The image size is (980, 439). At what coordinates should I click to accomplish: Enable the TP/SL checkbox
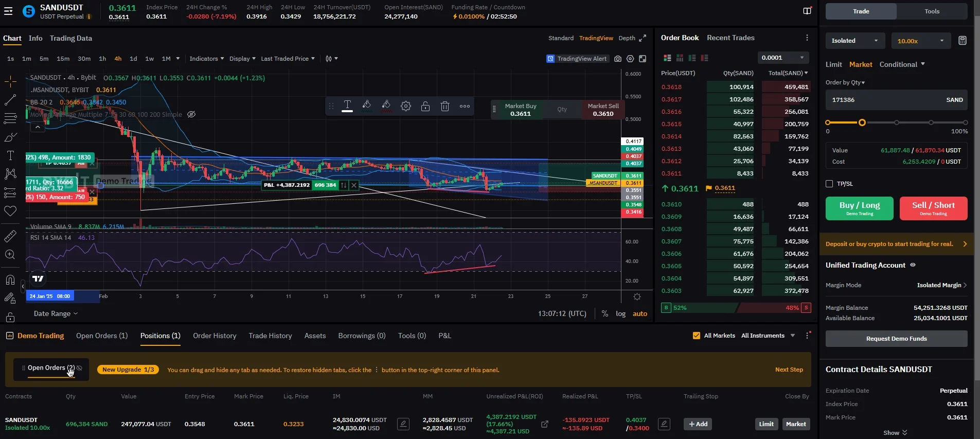point(829,184)
